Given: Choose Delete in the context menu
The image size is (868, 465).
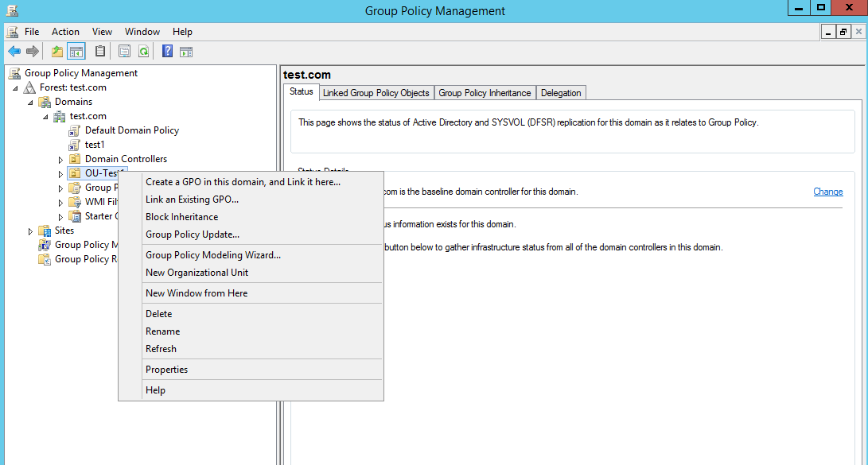Looking at the screenshot, I should coord(251,313).
